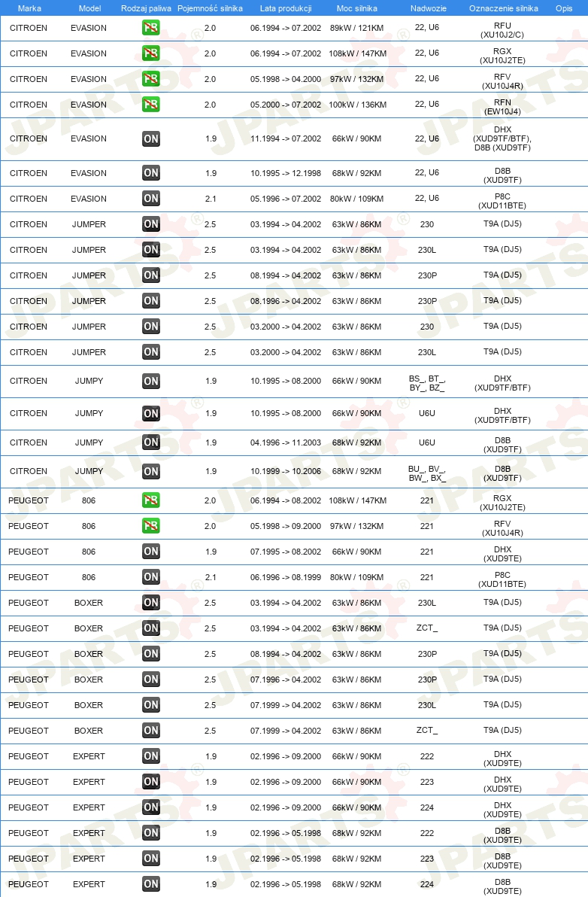
Task: Click the Oznaczenie silnika column header
Action: tap(504, 8)
